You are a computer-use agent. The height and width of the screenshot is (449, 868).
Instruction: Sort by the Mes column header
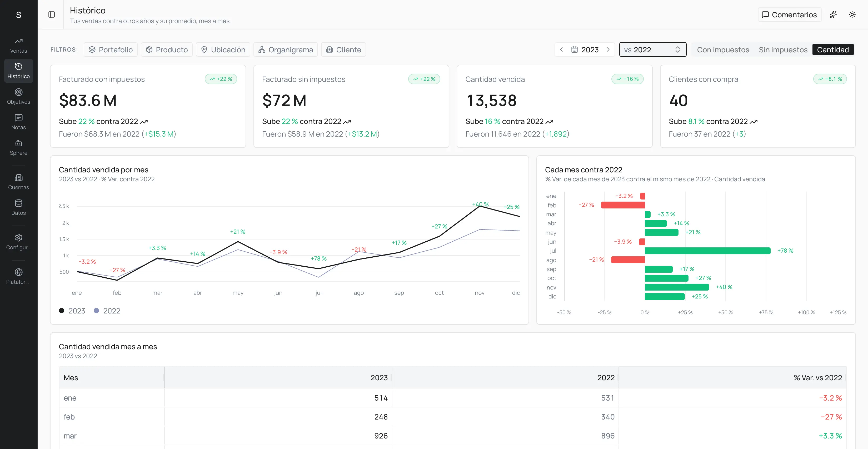coord(112,378)
